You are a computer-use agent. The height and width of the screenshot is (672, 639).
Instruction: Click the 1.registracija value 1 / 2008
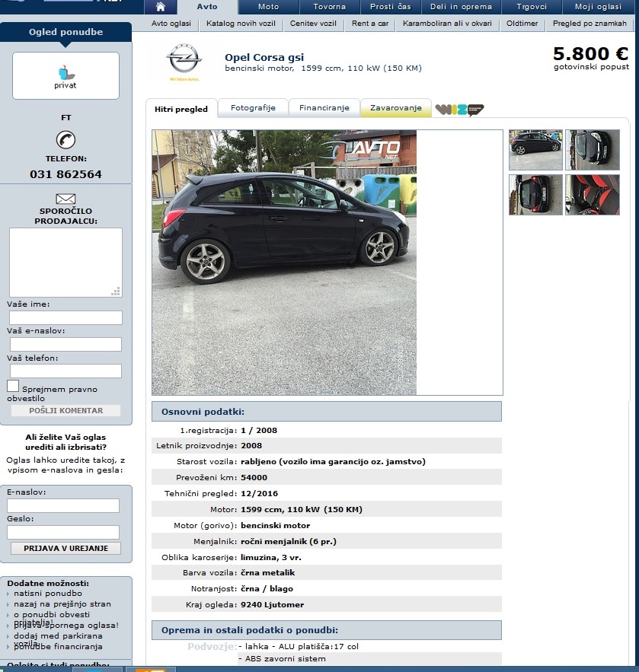click(x=259, y=430)
